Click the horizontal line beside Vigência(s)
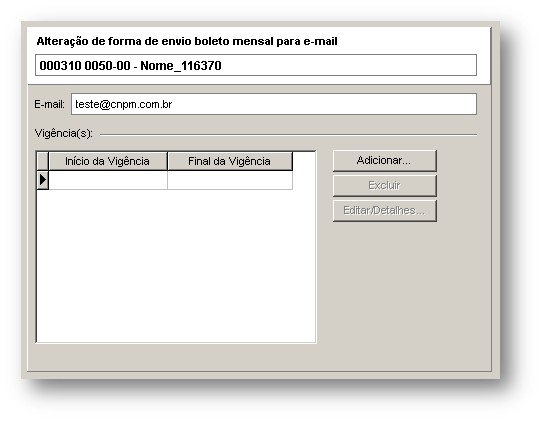 [288, 134]
